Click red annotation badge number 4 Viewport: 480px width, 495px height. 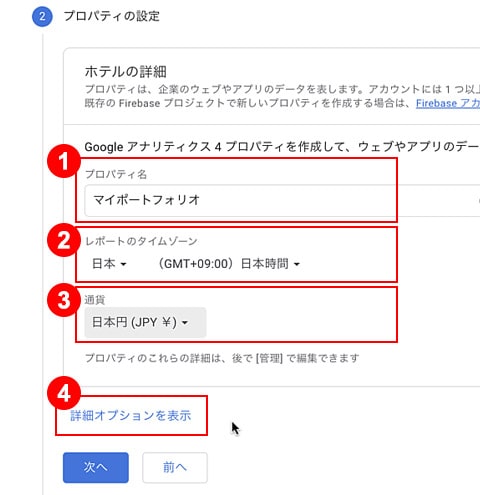point(64,393)
